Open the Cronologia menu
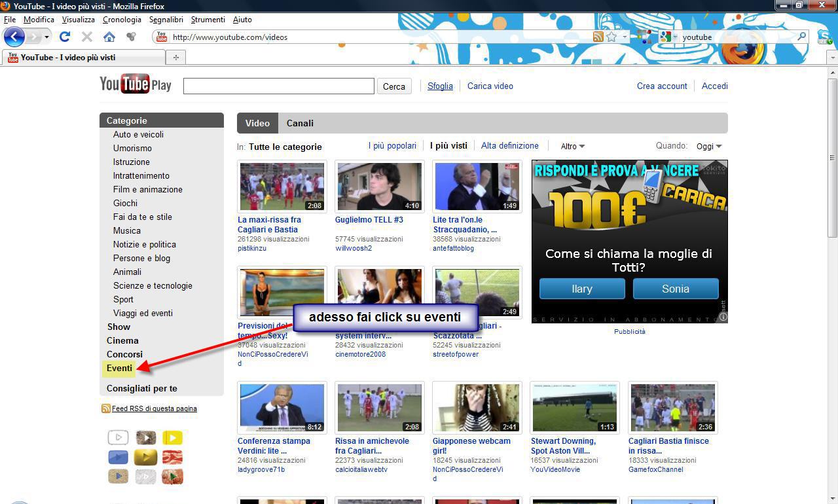The height and width of the screenshot is (504, 838). coord(122,20)
